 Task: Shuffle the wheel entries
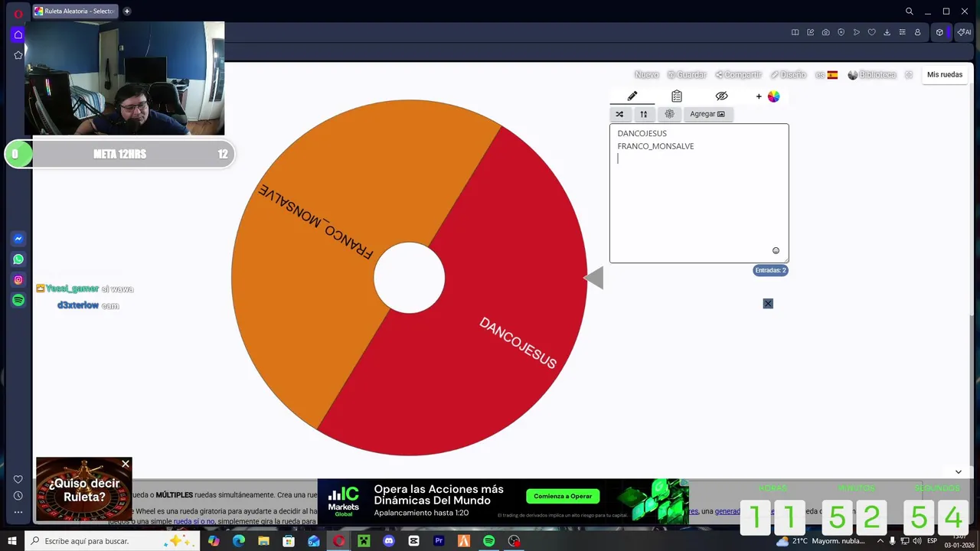pyautogui.click(x=619, y=114)
